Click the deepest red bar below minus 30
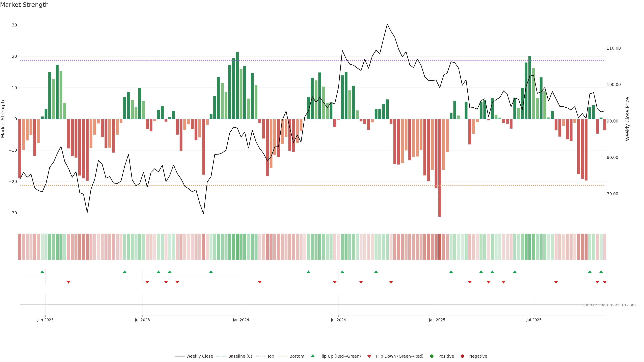Viewport: 644px width, 362px height. [440, 175]
